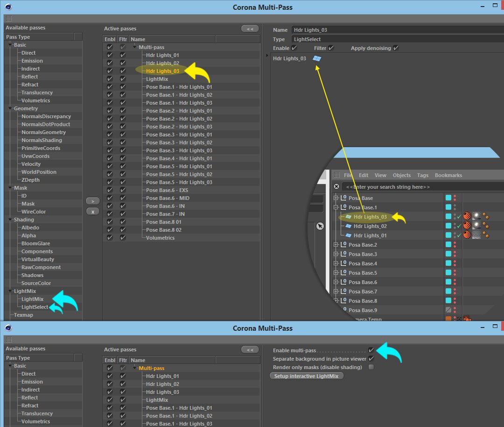Select the gray checkered tag on Hdr Lights_01

[x=476, y=235]
